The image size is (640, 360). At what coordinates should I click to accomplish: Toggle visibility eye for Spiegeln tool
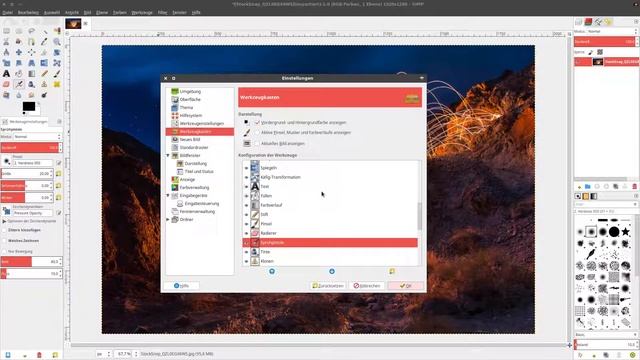(246, 168)
